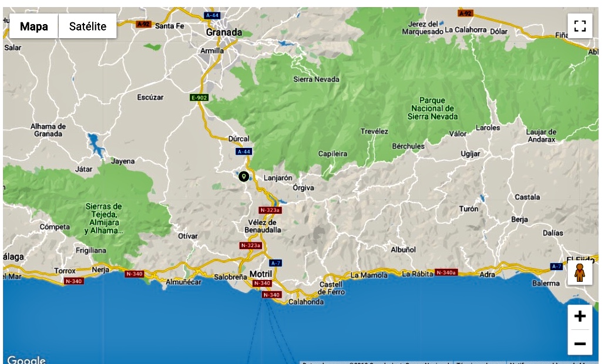The width and height of the screenshot is (608, 364).
Task: Click the Alhama de Granada label
Action: coord(49,130)
